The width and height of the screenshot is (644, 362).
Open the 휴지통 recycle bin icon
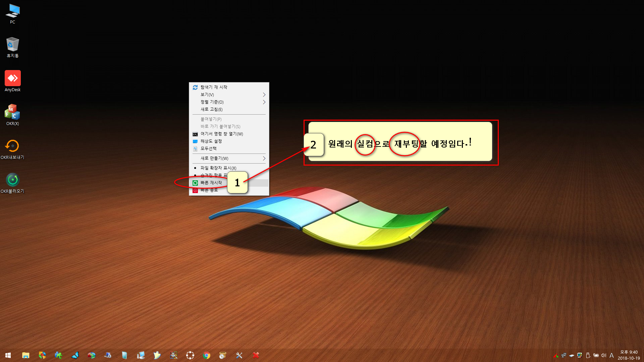[12, 47]
